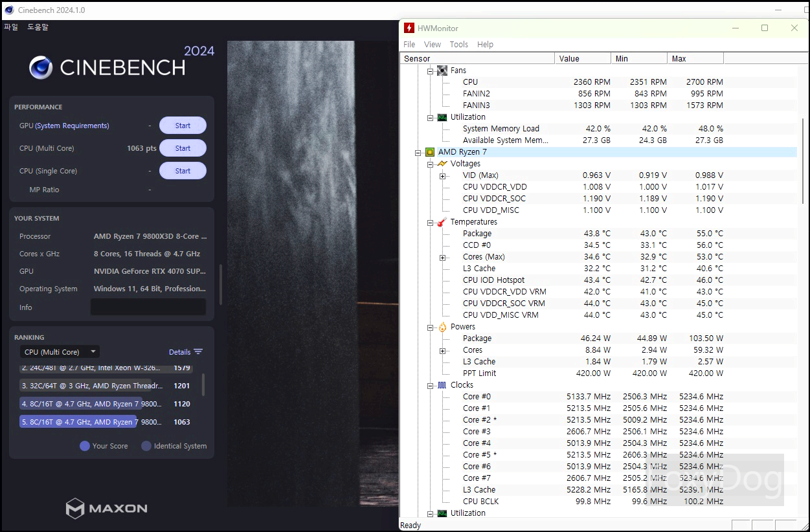Expand the Cores (Max) temperature entry
This screenshot has width=810, height=532.
click(x=442, y=257)
